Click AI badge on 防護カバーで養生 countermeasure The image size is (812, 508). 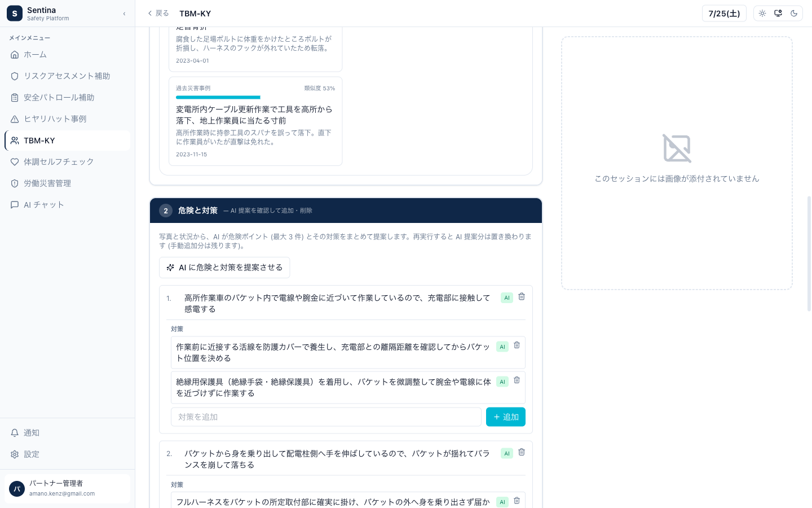pos(502,347)
